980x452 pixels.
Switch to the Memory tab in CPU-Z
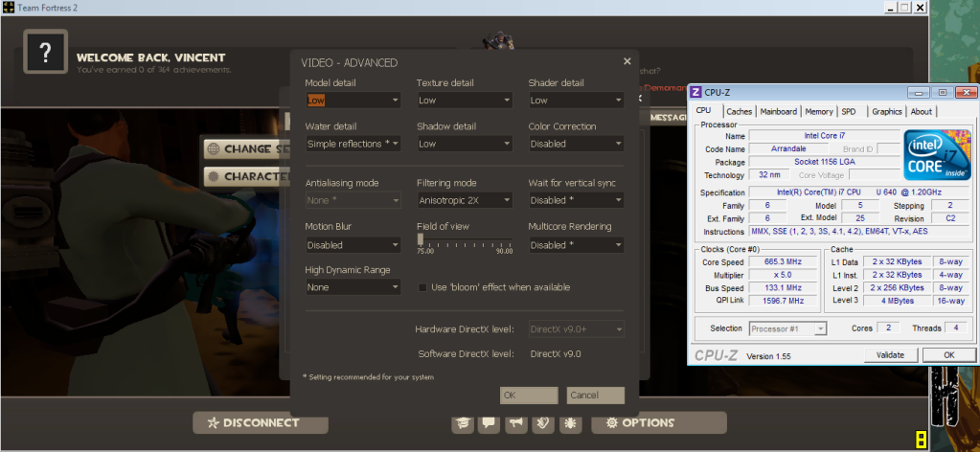coord(819,112)
